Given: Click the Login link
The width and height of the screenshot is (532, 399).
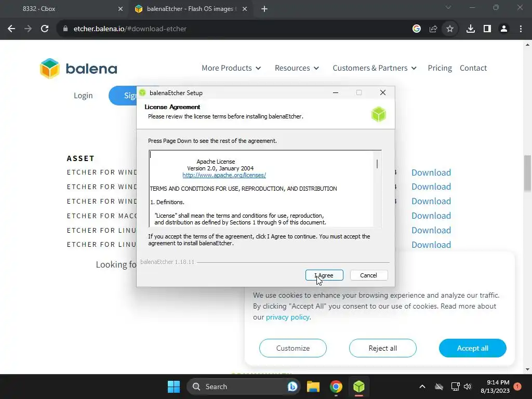Looking at the screenshot, I should pyautogui.click(x=83, y=96).
